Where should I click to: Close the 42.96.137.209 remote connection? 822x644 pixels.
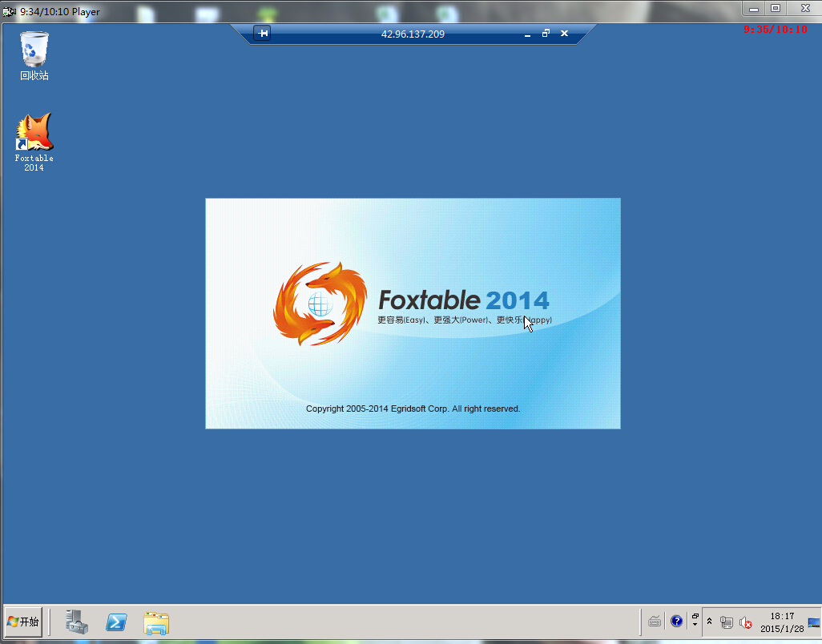[564, 34]
